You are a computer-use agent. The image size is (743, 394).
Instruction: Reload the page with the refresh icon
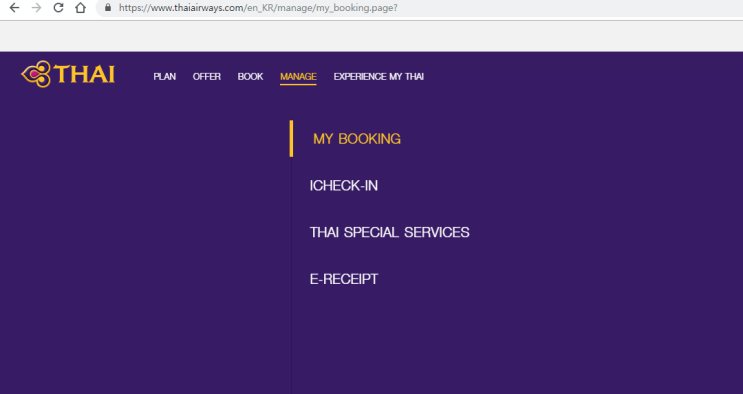[58, 8]
